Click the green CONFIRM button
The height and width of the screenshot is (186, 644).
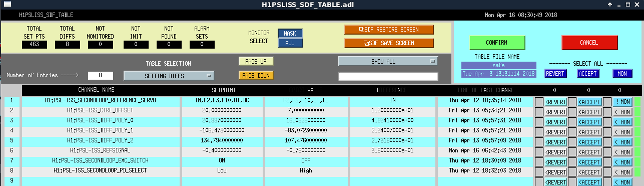[x=497, y=43]
